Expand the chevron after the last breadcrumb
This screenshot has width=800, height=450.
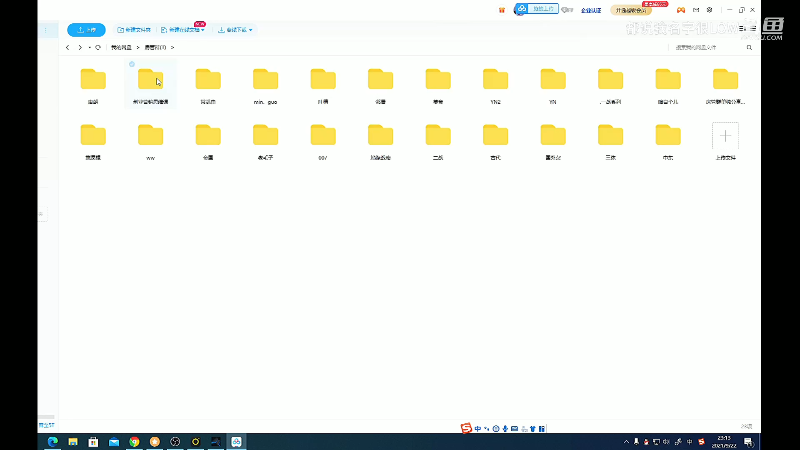(172, 47)
